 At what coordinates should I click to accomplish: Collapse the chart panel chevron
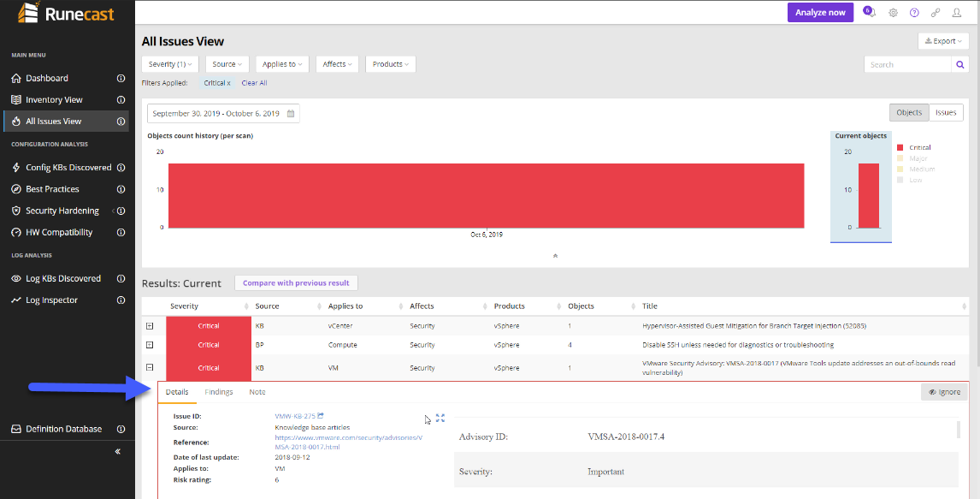[555, 256]
